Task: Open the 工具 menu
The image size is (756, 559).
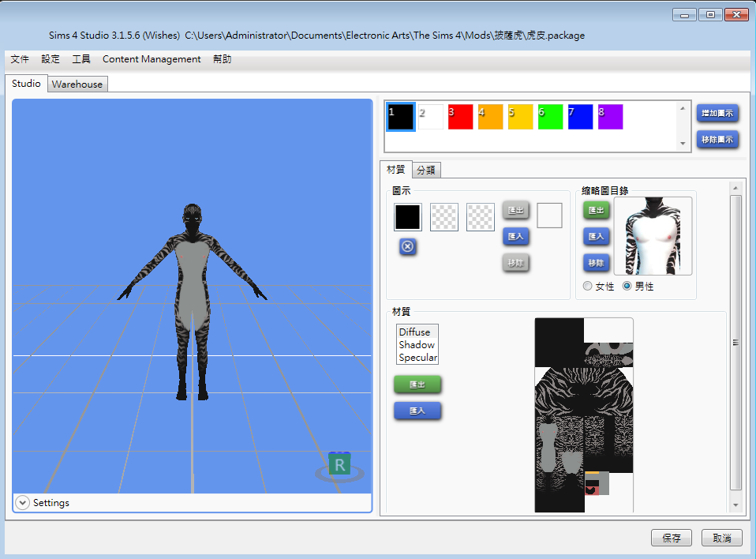Action: pyautogui.click(x=79, y=58)
